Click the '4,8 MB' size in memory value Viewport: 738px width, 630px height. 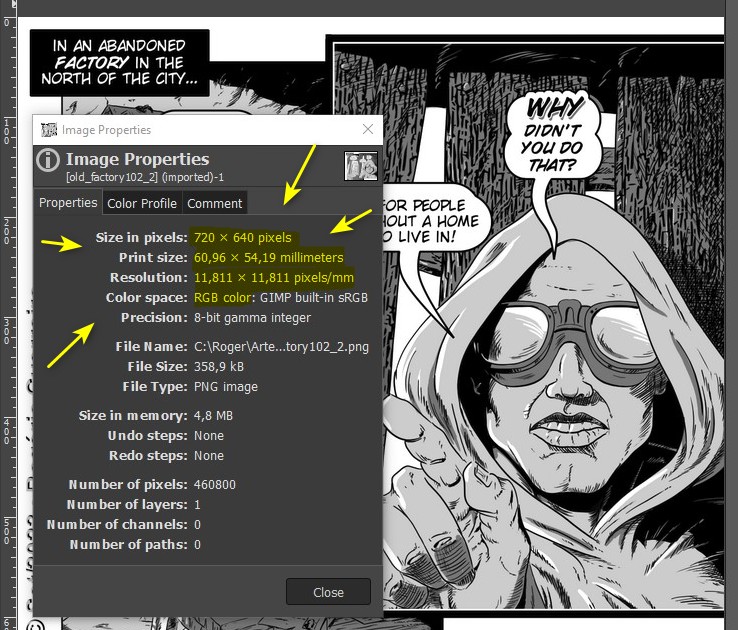click(x=213, y=416)
